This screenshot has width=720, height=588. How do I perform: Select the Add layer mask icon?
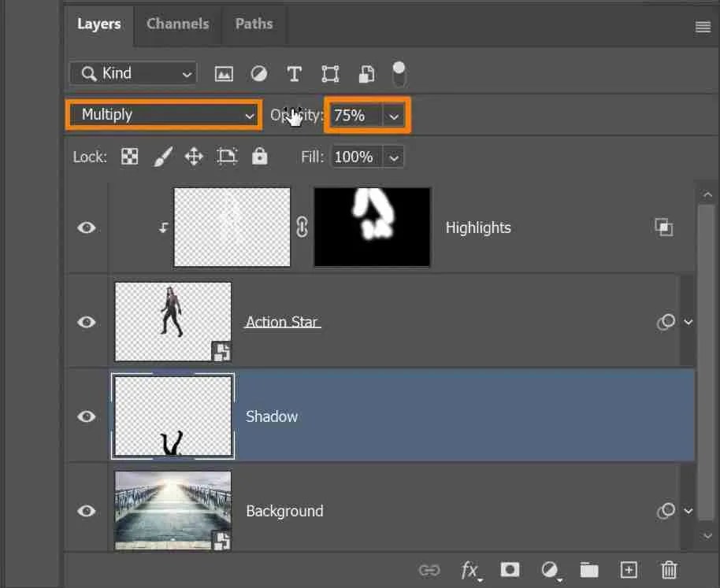pos(510,570)
